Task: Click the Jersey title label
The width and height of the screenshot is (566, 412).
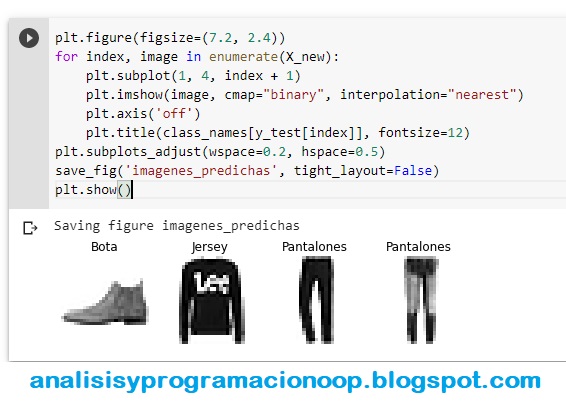Action: tap(210, 247)
